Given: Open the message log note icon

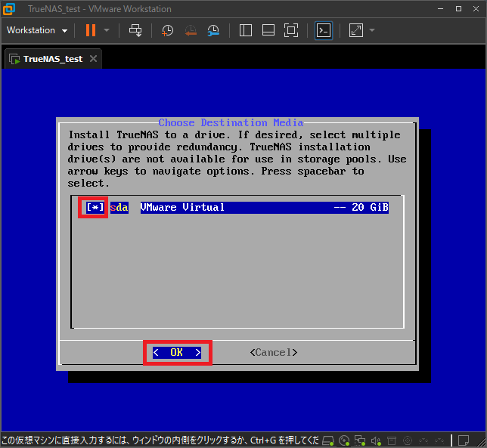Looking at the screenshot, I should coord(464,440).
